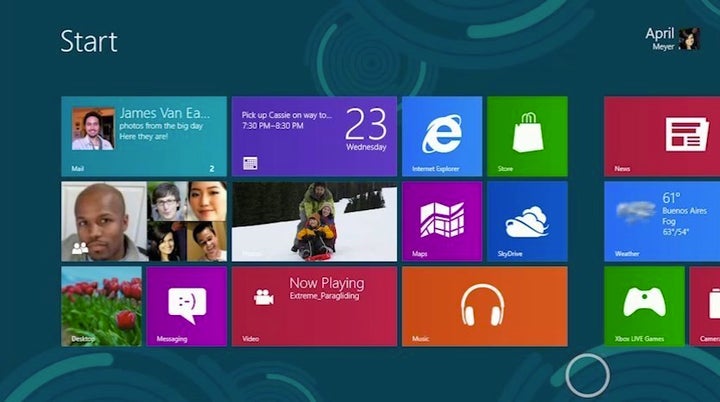Image resolution: width=720 pixels, height=402 pixels.
Task: Click the Extreme_Paragliding video title
Action: click(x=324, y=296)
